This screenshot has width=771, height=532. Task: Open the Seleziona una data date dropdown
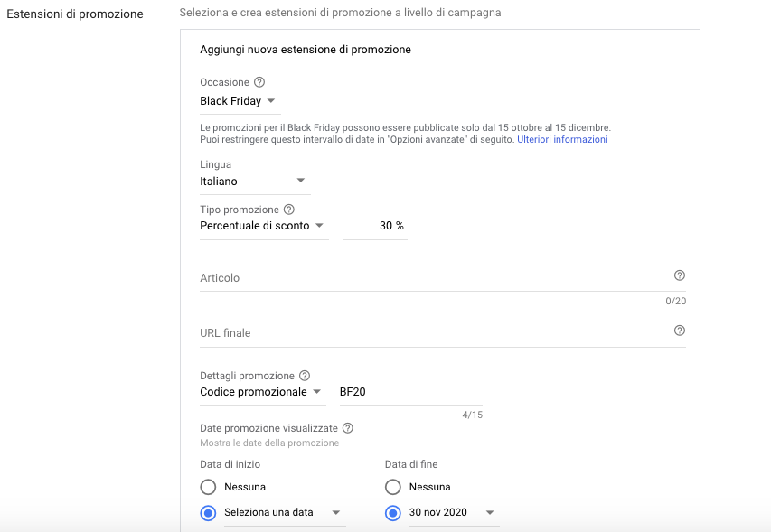285,513
